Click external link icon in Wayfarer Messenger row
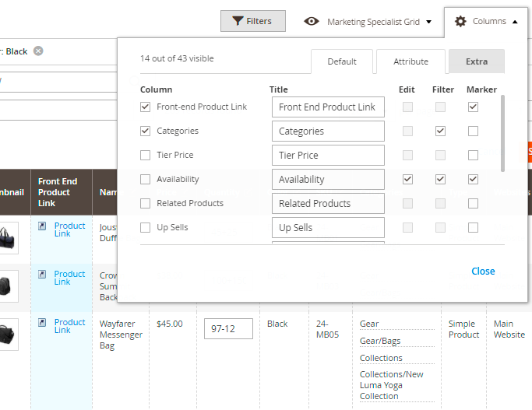 [x=42, y=323]
